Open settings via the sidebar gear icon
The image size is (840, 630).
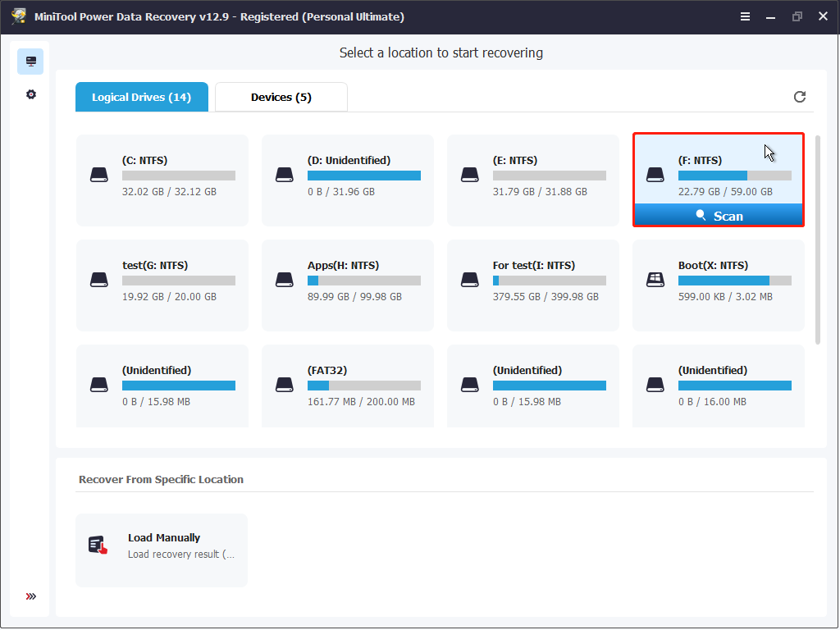[x=31, y=94]
